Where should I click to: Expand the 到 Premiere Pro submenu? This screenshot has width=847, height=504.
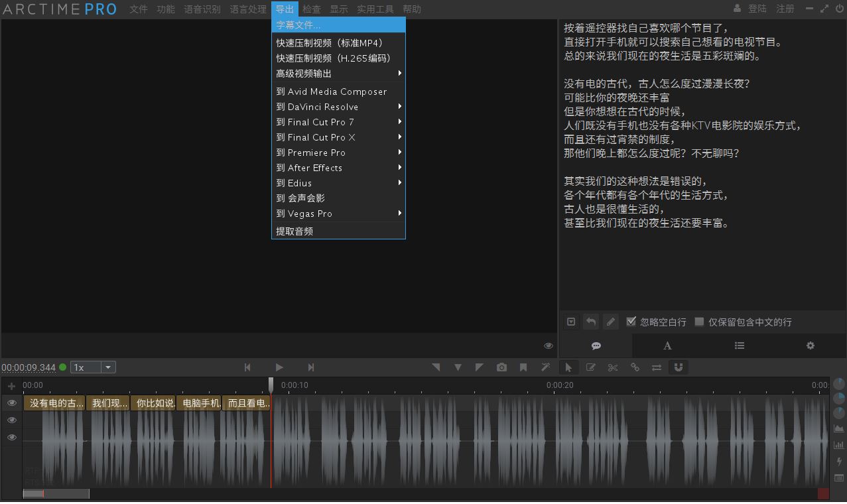pyautogui.click(x=338, y=153)
